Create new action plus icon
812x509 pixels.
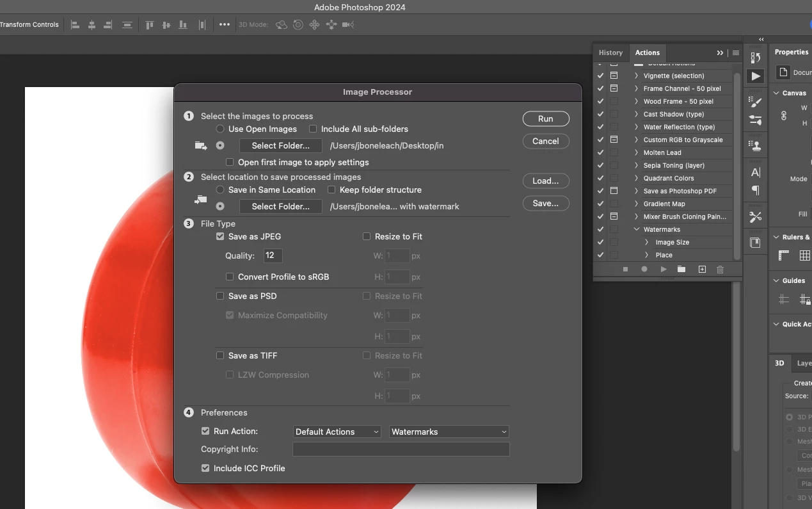tap(702, 270)
